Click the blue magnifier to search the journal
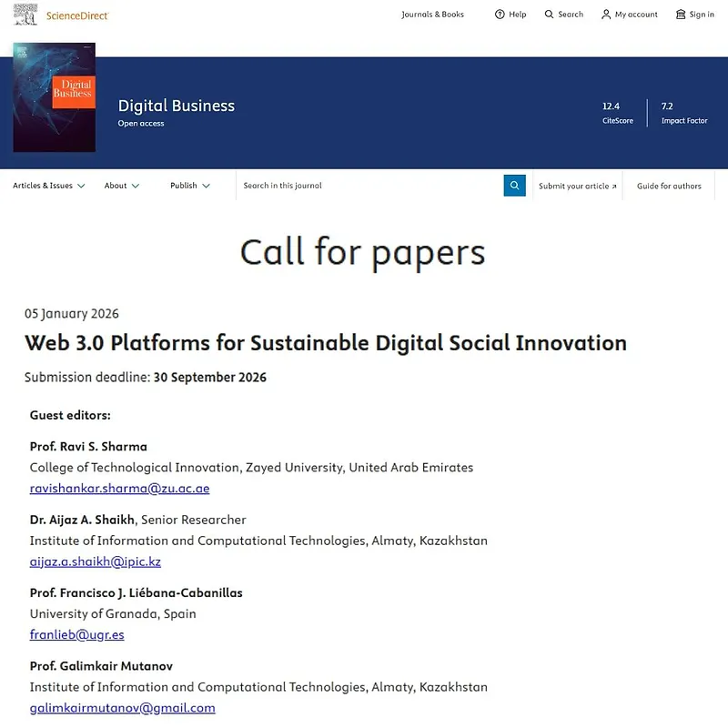Image resolution: width=728 pixels, height=728 pixels. click(515, 185)
